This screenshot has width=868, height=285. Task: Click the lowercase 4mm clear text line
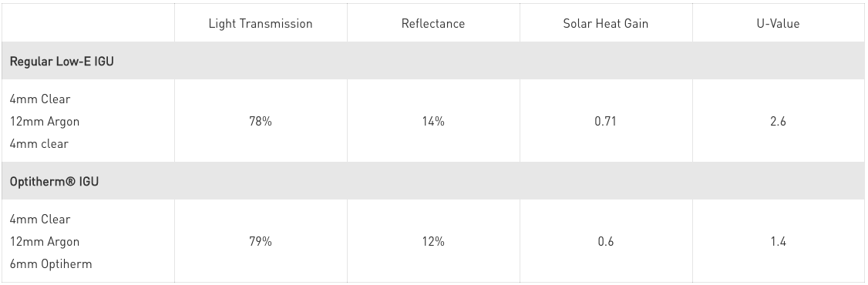[x=39, y=144]
